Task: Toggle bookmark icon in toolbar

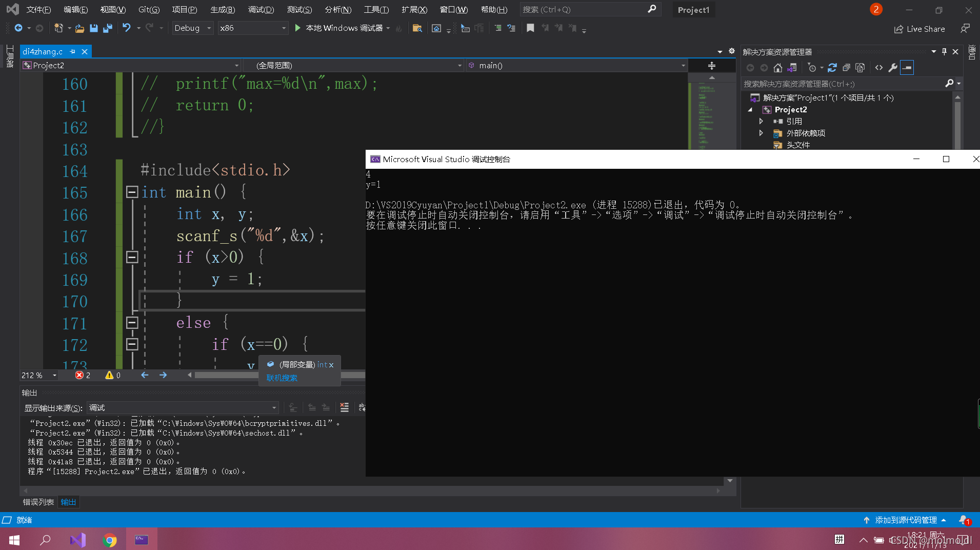Action: pyautogui.click(x=530, y=28)
